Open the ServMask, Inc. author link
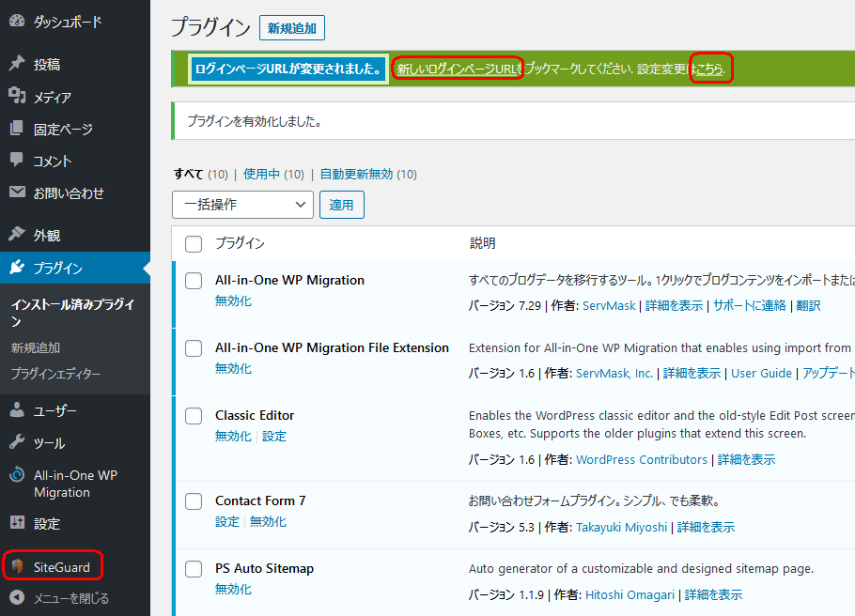 (614, 373)
